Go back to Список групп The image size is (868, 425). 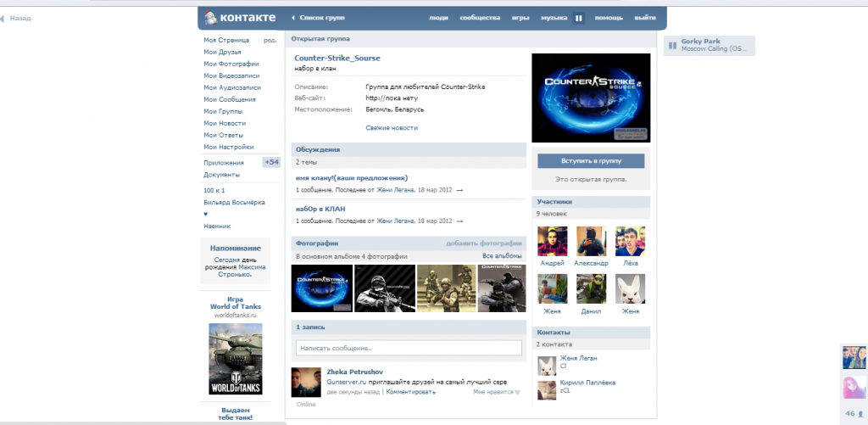tap(320, 18)
